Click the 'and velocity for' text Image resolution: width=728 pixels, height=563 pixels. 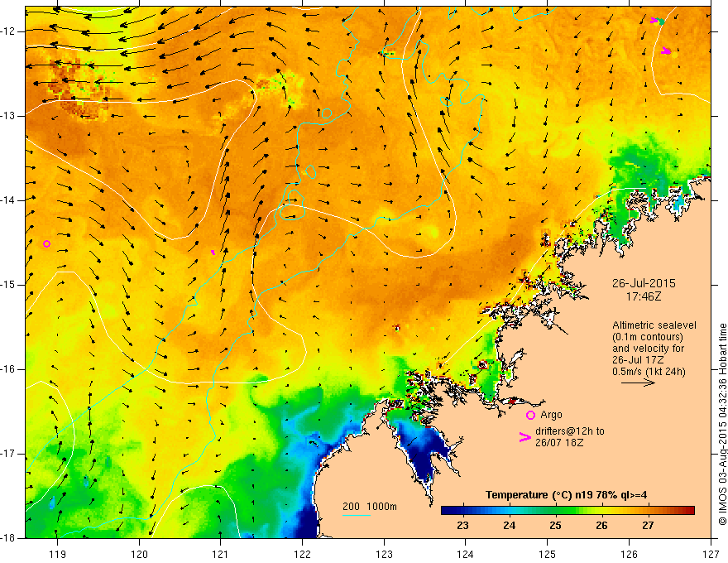pos(648,349)
